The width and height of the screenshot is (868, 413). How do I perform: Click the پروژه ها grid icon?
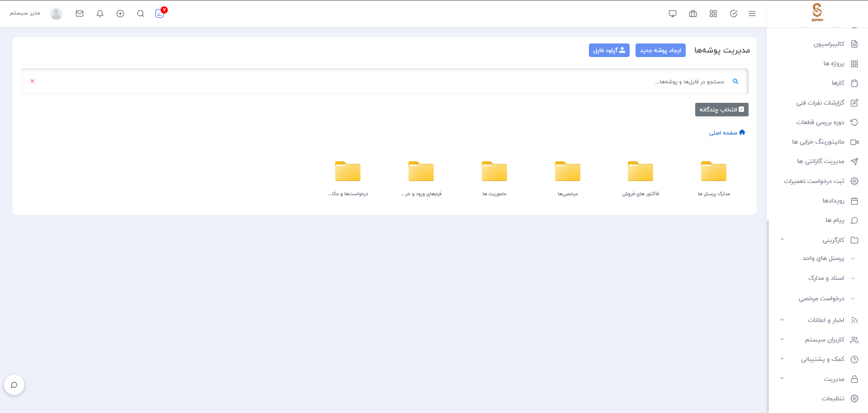854,64
